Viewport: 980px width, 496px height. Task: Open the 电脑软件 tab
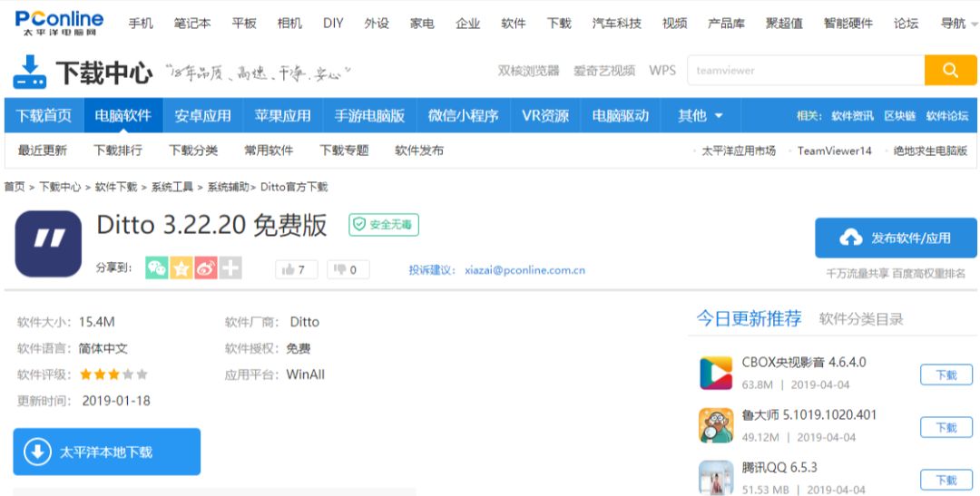[123, 115]
